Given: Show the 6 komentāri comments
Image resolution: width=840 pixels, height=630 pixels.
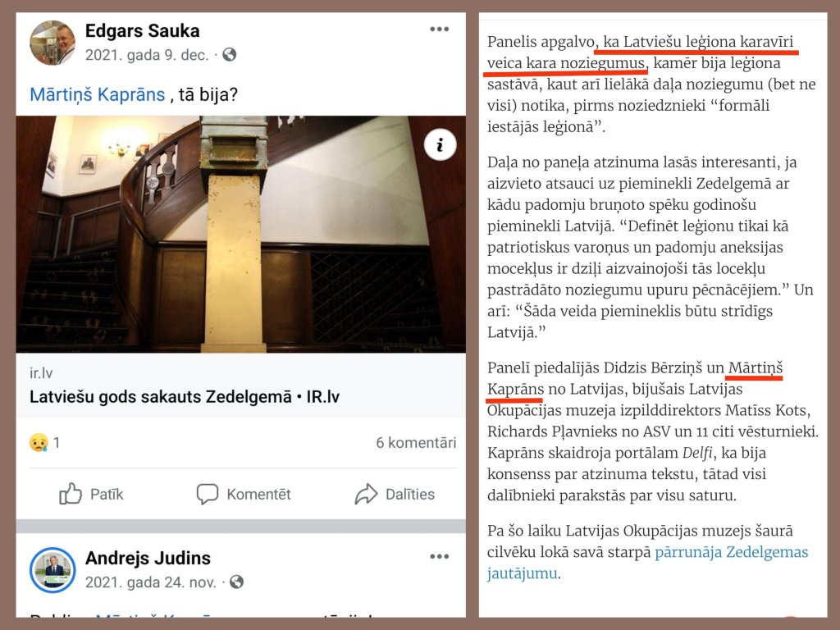Looking at the screenshot, I should [x=416, y=442].
